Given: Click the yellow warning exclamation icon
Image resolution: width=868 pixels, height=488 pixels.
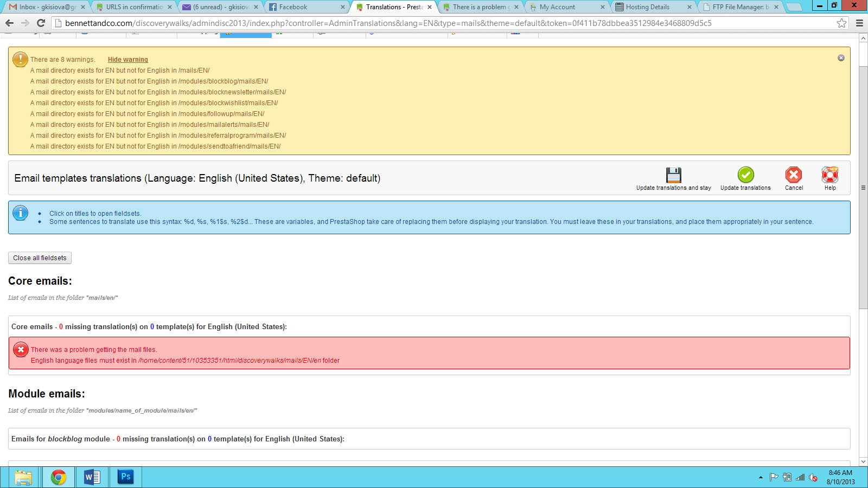Looking at the screenshot, I should (x=20, y=59).
